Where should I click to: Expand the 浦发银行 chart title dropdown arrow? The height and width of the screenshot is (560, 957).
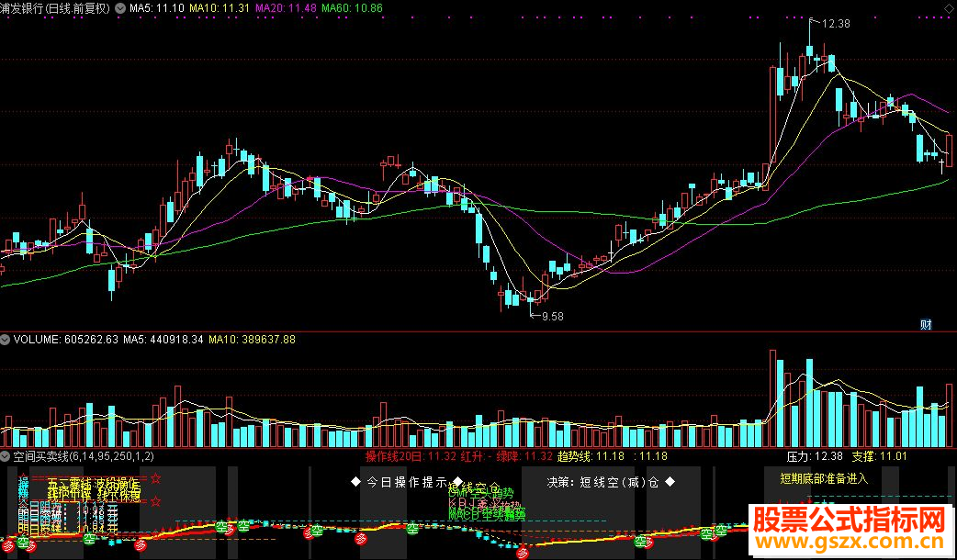tap(120, 8)
